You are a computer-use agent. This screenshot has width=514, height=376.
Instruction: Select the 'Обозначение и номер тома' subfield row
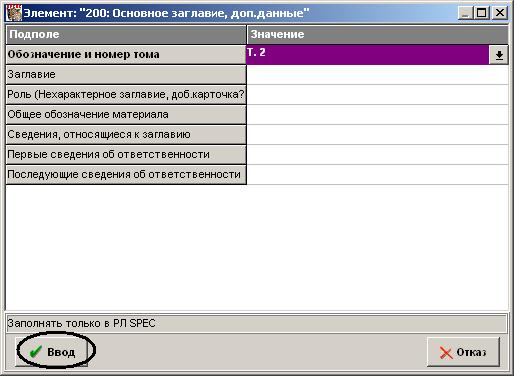126,55
